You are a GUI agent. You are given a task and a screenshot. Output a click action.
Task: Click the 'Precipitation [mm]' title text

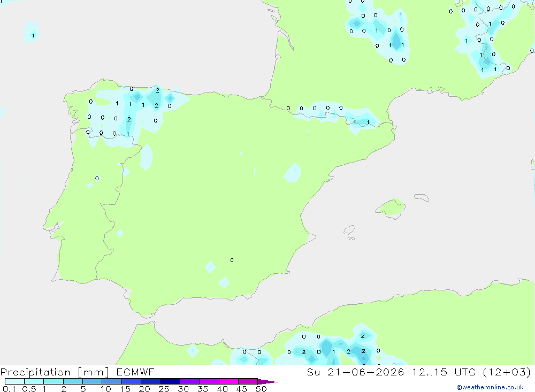55,372
